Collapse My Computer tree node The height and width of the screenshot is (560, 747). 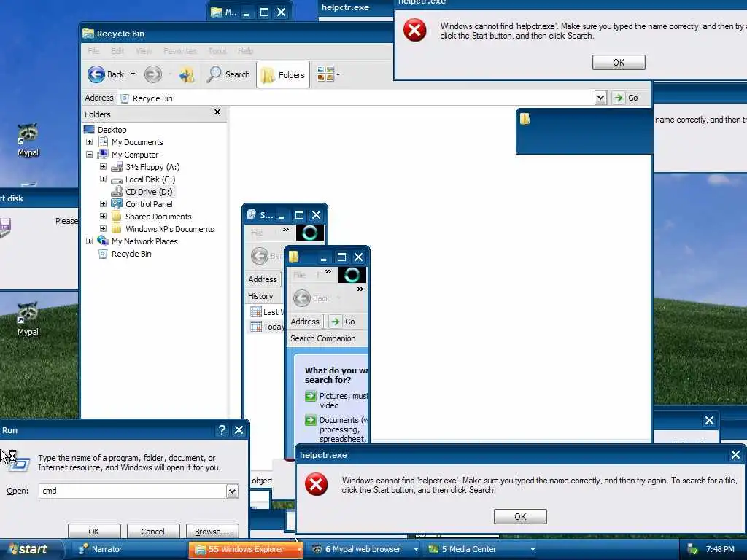89,155
